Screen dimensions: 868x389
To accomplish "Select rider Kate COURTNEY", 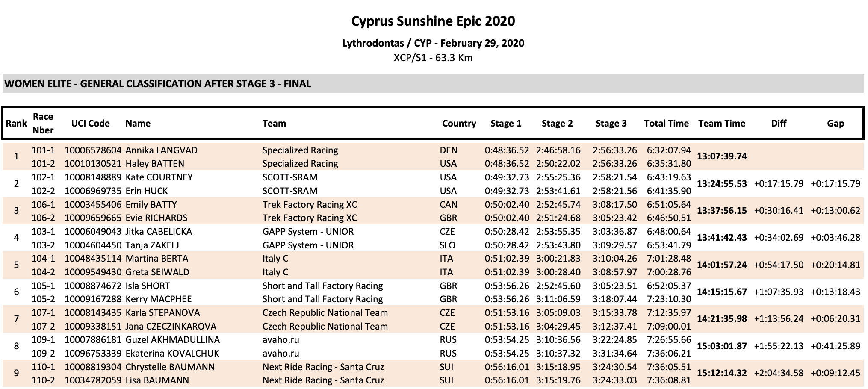I will point(159,177).
